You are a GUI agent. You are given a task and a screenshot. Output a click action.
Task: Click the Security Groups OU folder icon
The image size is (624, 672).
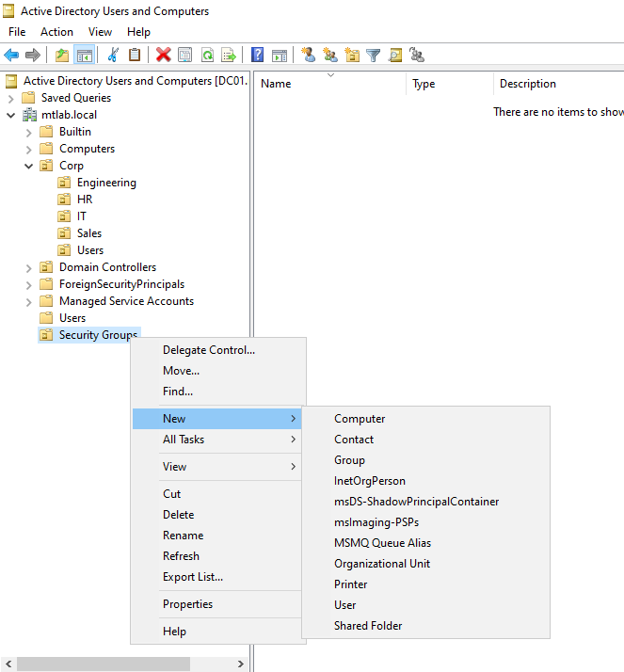pos(46,335)
